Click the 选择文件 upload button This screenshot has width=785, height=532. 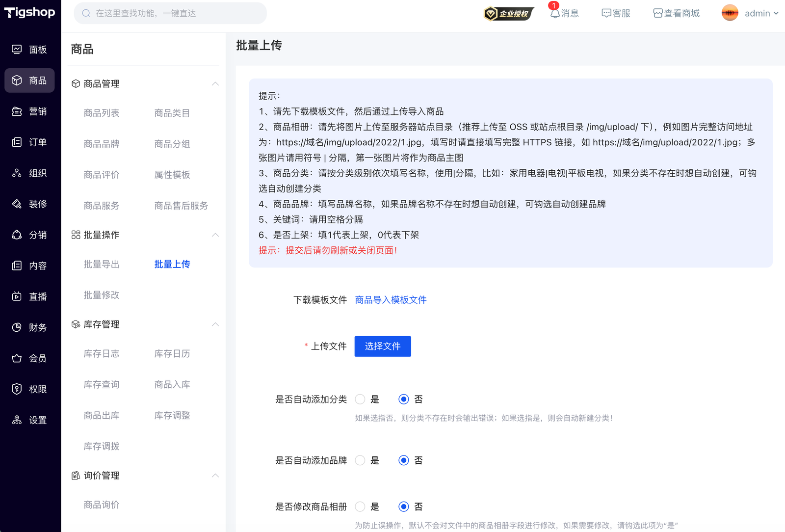click(x=383, y=346)
